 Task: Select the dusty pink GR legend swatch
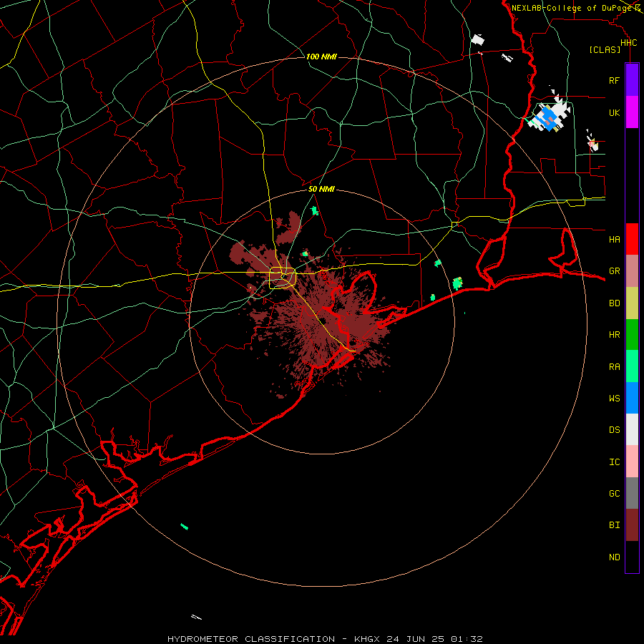click(x=632, y=271)
